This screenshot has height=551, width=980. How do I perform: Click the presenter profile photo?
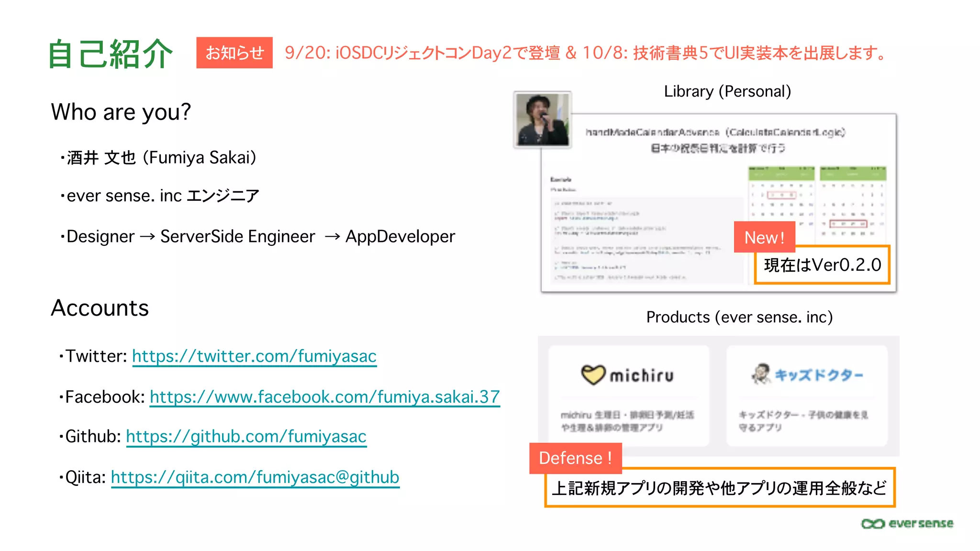click(543, 120)
